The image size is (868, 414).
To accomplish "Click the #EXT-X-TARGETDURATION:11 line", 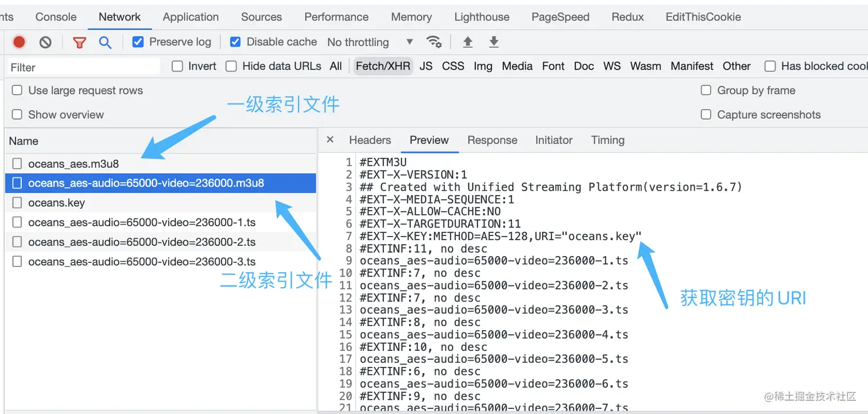I will tap(440, 223).
